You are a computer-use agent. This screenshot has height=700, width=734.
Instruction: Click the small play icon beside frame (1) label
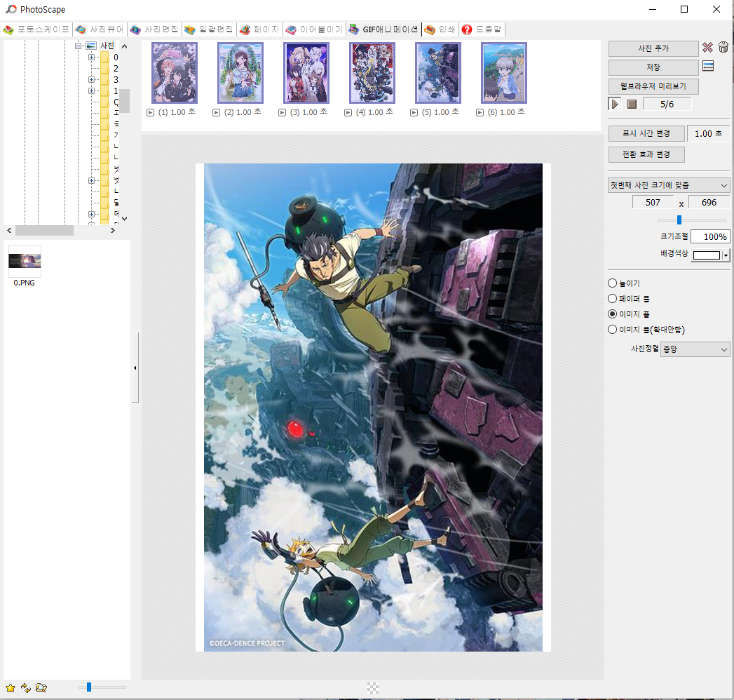(150, 113)
